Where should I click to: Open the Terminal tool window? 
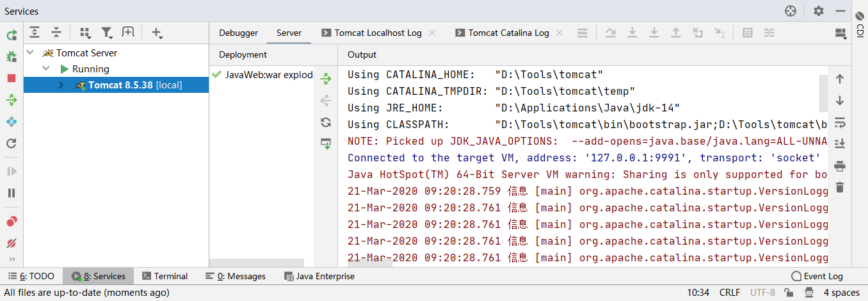[x=165, y=276]
